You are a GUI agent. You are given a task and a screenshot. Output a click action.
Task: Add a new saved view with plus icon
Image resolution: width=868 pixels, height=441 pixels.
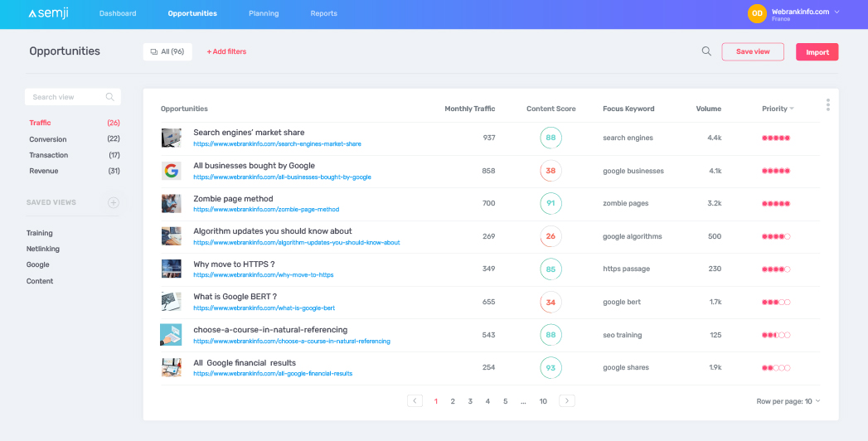(x=114, y=203)
